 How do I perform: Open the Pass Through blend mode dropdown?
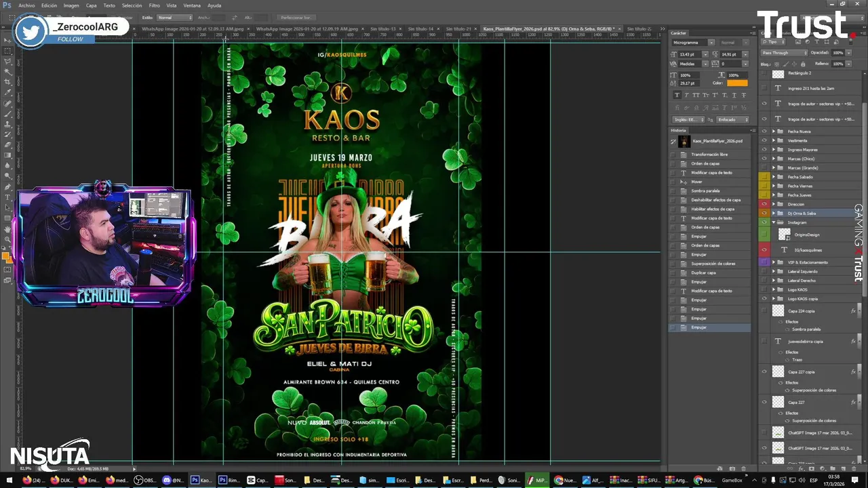point(784,53)
